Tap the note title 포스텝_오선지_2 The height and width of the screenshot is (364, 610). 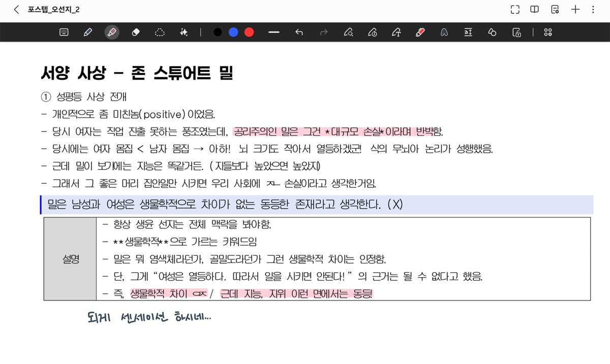coord(53,10)
